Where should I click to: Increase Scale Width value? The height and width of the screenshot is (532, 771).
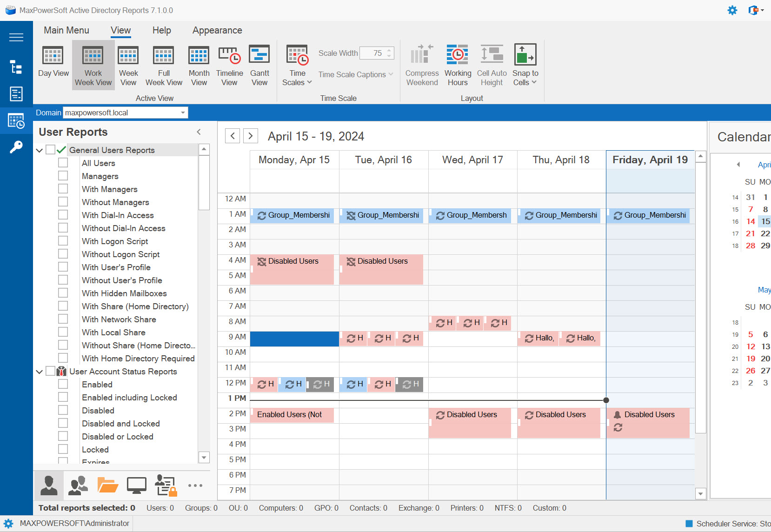389,50
